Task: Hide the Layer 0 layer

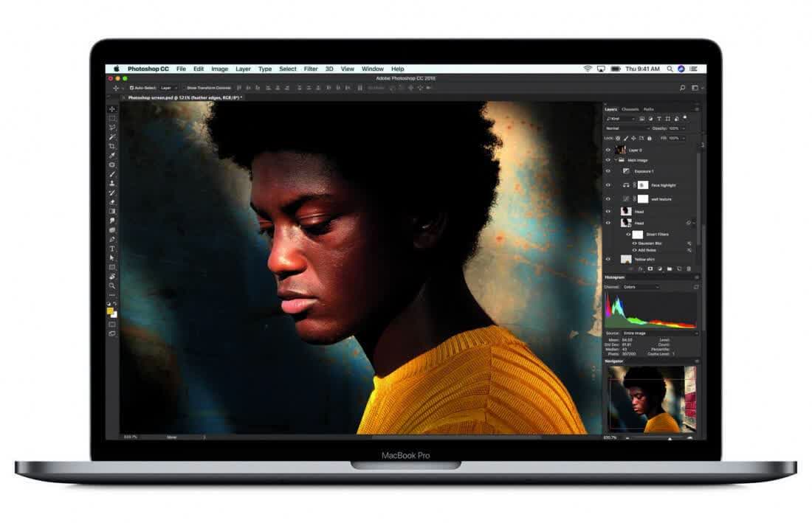Action: 608,150
